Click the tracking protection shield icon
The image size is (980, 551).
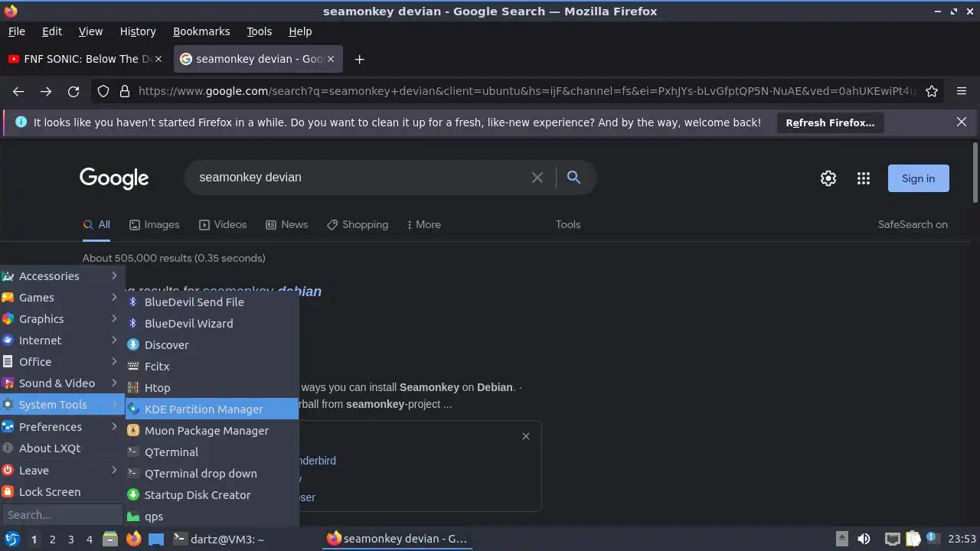(x=103, y=91)
